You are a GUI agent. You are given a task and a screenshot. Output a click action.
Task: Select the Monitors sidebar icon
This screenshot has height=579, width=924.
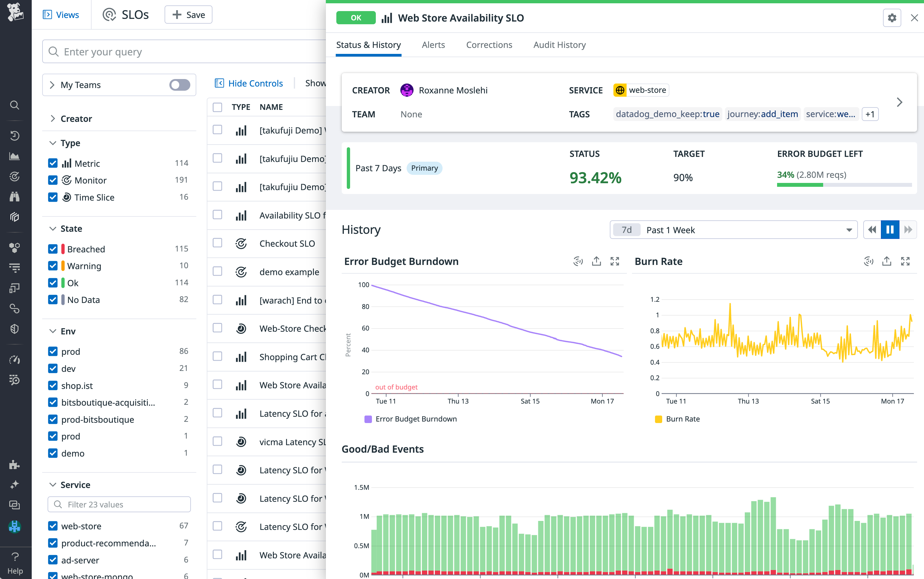tap(15, 176)
